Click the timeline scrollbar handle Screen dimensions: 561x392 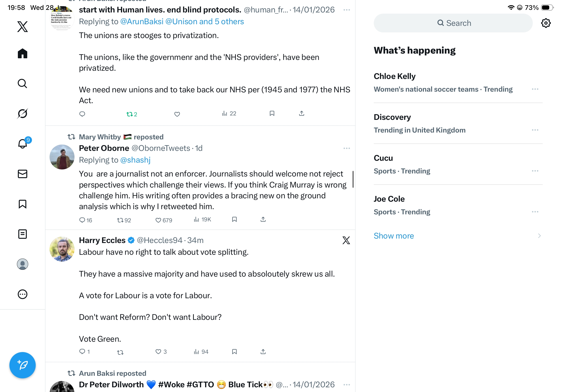(353, 179)
